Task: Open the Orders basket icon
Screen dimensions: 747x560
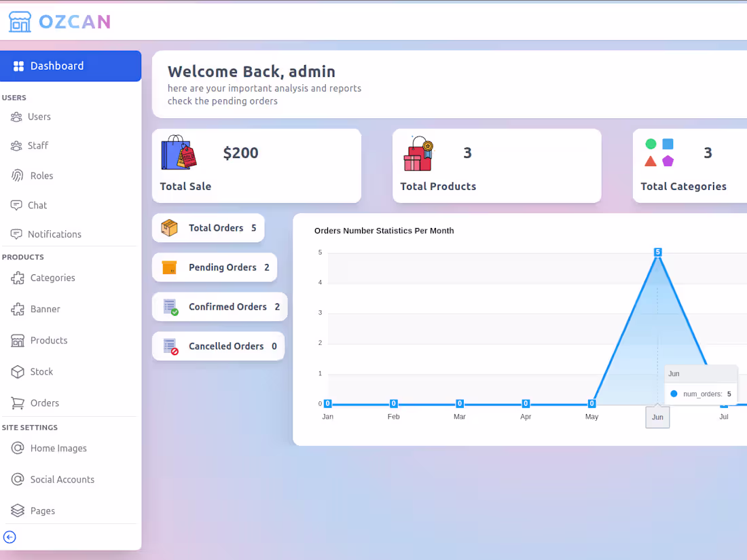Action: (x=17, y=403)
